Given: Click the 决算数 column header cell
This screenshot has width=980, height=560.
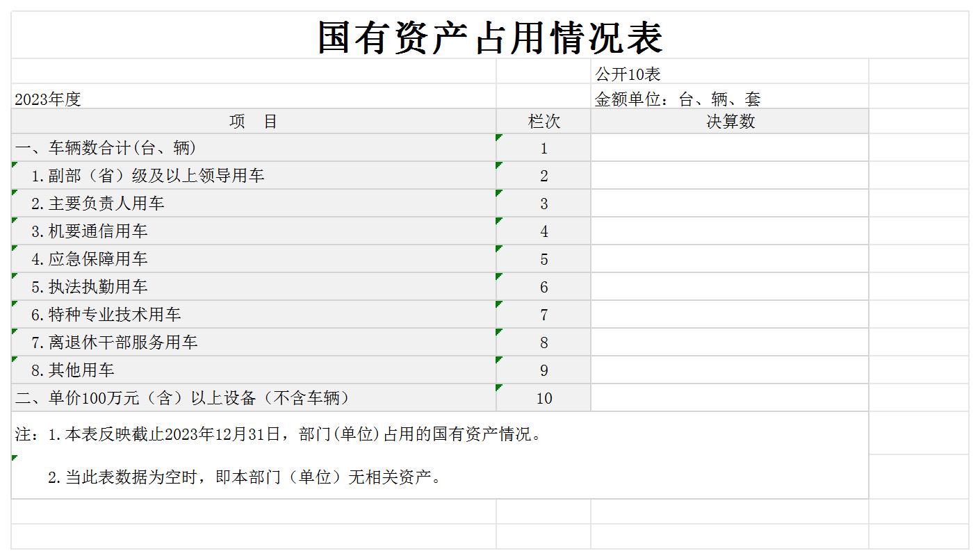Looking at the screenshot, I should (x=729, y=122).
